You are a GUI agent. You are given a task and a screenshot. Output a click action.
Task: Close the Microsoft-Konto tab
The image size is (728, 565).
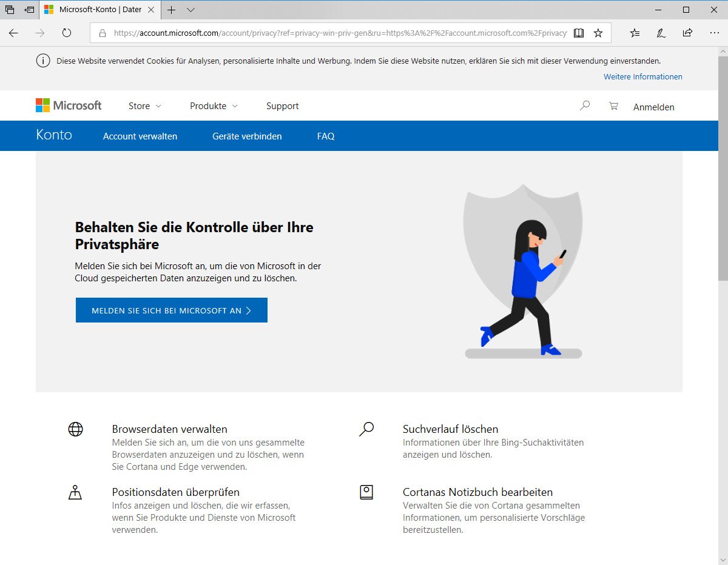point(151,10)
